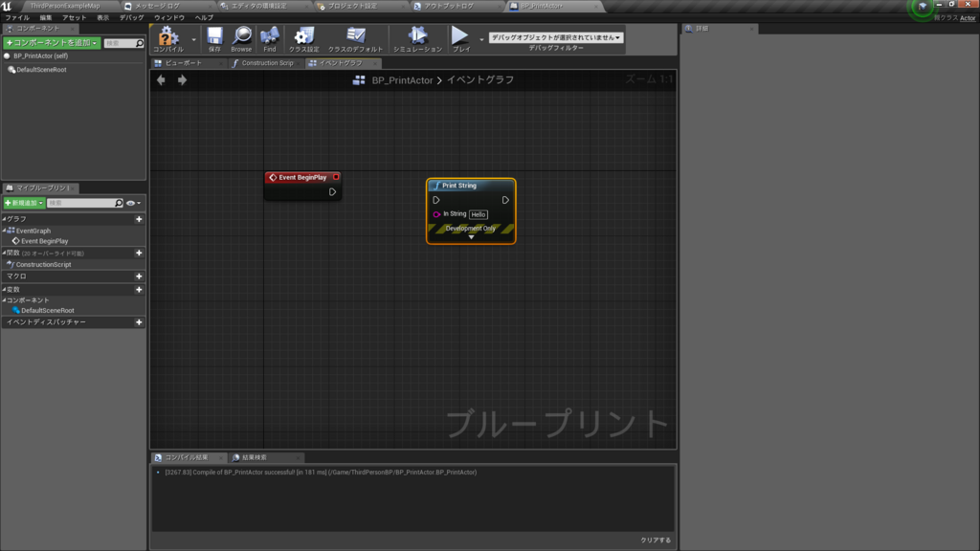Open the 表示 menu

[x=102, y=17]
